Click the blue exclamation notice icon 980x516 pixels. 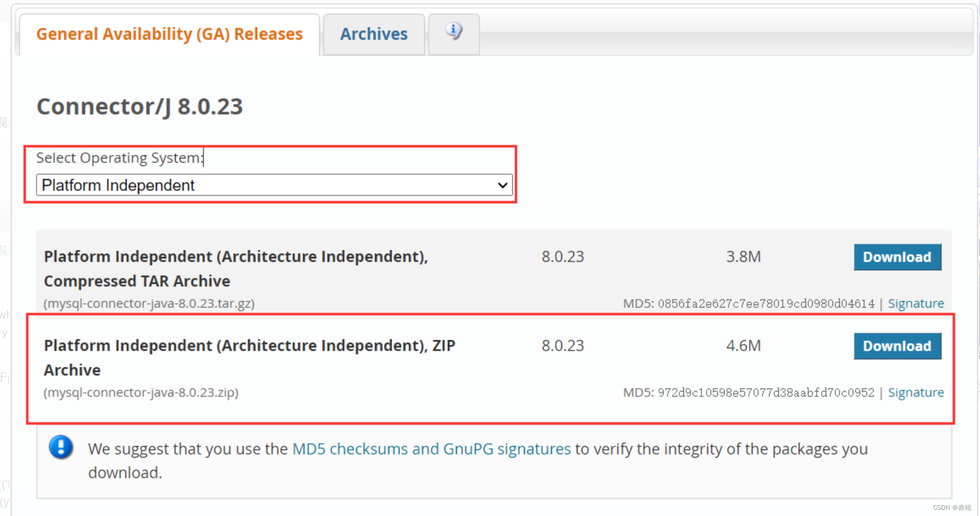point(60,447)
